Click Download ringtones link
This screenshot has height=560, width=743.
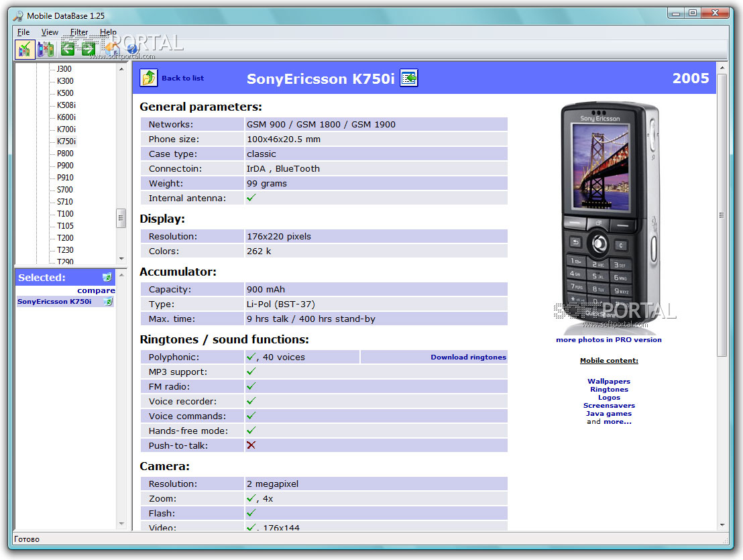point(468,357)
